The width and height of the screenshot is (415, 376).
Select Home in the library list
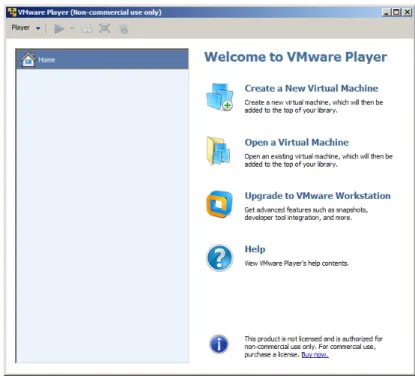[102, 60]
